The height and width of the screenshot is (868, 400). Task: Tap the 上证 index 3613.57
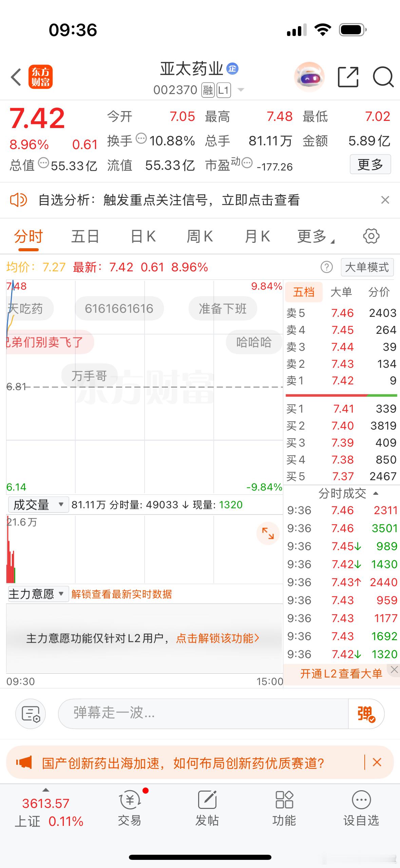pos(46,803)
